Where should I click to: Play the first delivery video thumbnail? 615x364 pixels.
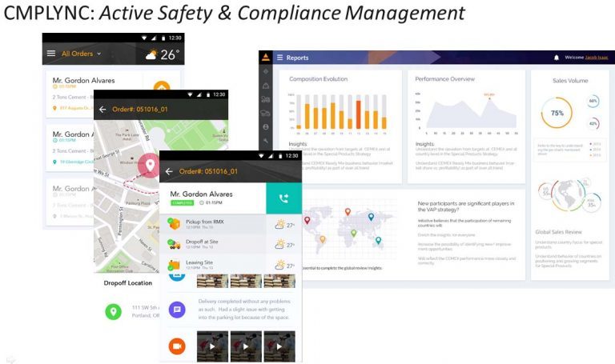pos(212,346)
